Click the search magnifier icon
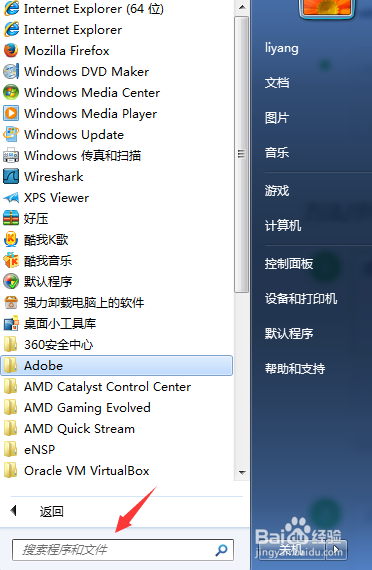The height and width of the screenshot is (570, 372). click(221, 550)
